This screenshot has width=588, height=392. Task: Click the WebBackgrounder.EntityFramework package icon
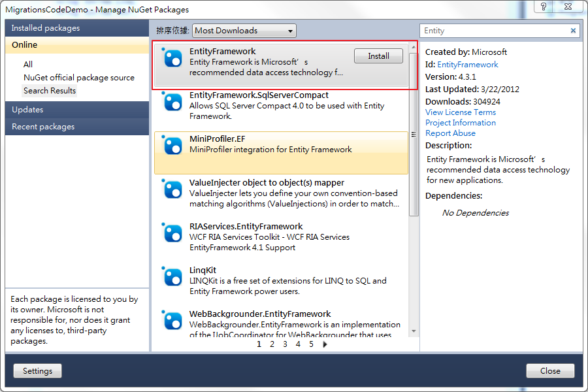pyautogui.click(x=172, y=320)
